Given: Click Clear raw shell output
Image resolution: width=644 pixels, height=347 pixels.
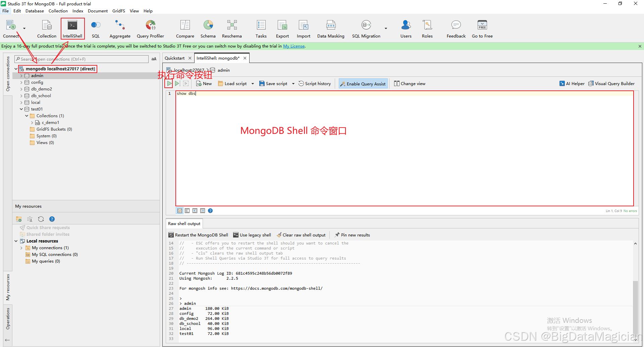Looking at the screenshot, I should pos(301,235).
